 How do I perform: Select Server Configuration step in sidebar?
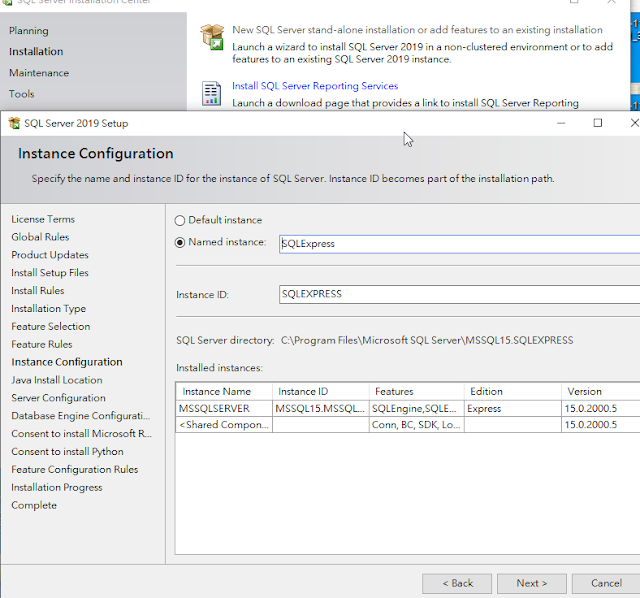58,398
